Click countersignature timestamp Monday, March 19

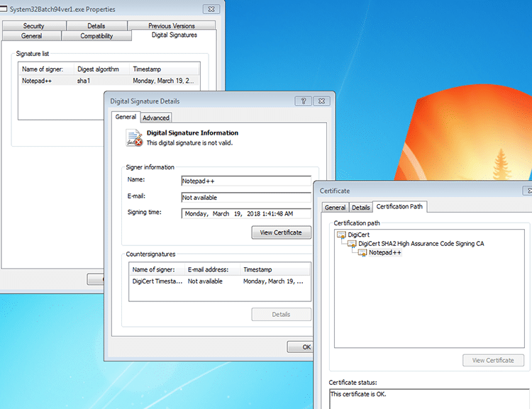click(x=273, y=281)
